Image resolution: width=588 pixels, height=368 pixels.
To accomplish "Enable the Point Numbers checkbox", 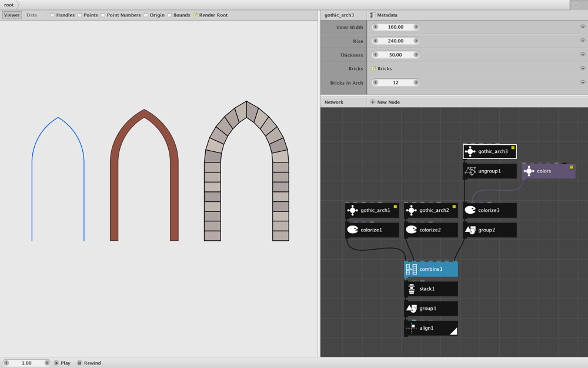I will (x=103, y=15).
